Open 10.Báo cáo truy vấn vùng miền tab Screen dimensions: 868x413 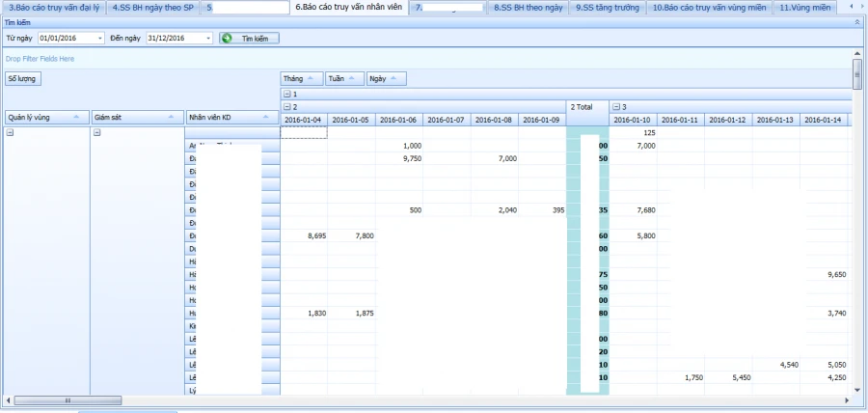click(x=709, y=8)
